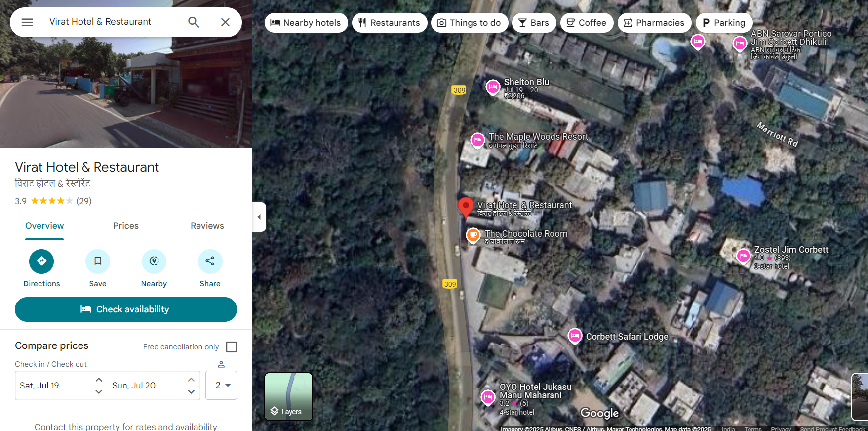Image resolution: width=868 pixels, height=431 pixels.
Task: Select the Zostel Jim Corbett pin
Action: point(743,256)
